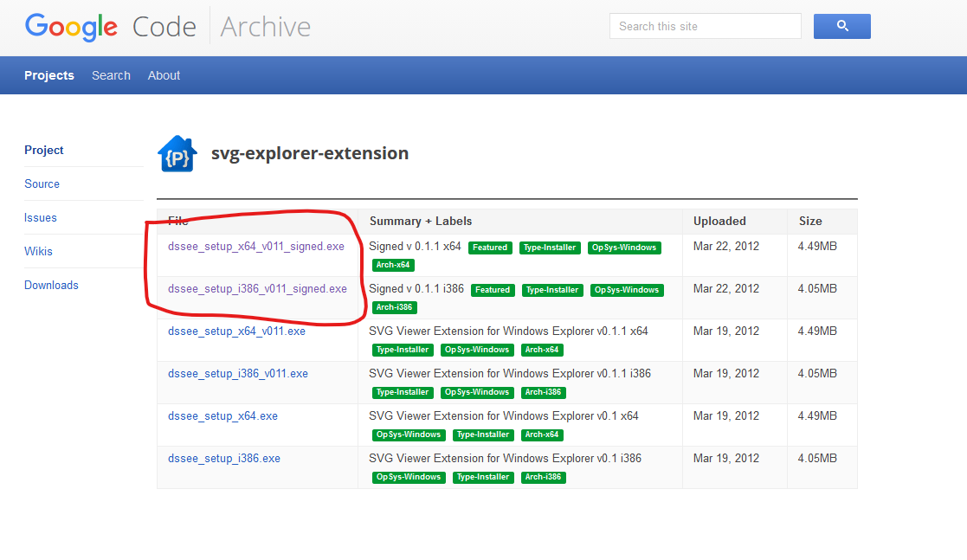Click Featured label in Signed i386 row

493,290
